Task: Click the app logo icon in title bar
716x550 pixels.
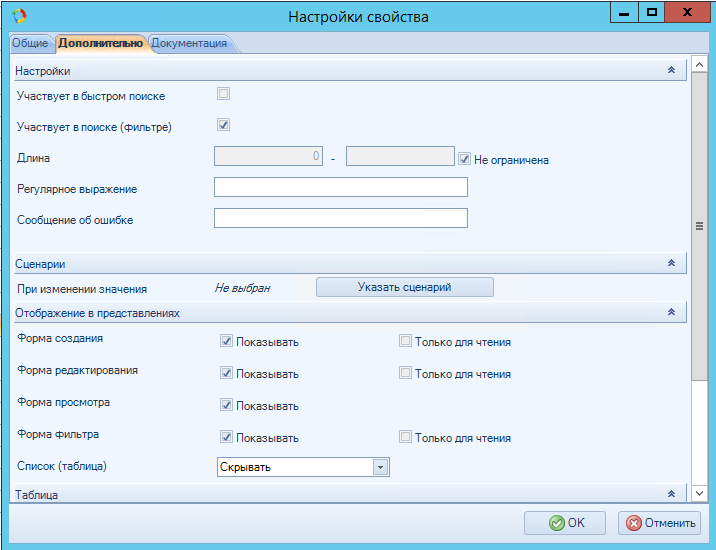Action: point(18,16)
